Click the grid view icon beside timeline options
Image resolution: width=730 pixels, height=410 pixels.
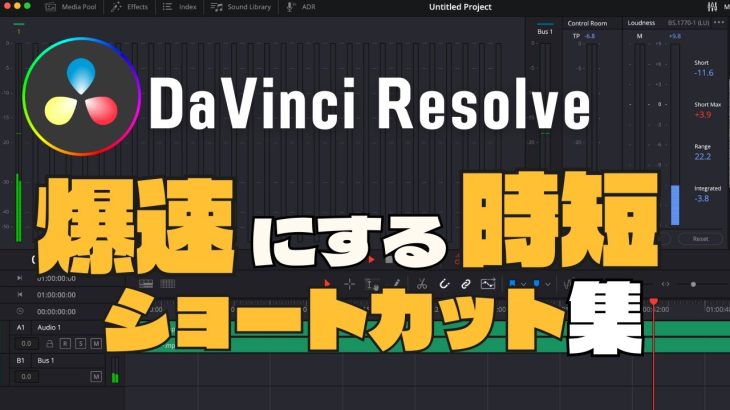point(168,283)
